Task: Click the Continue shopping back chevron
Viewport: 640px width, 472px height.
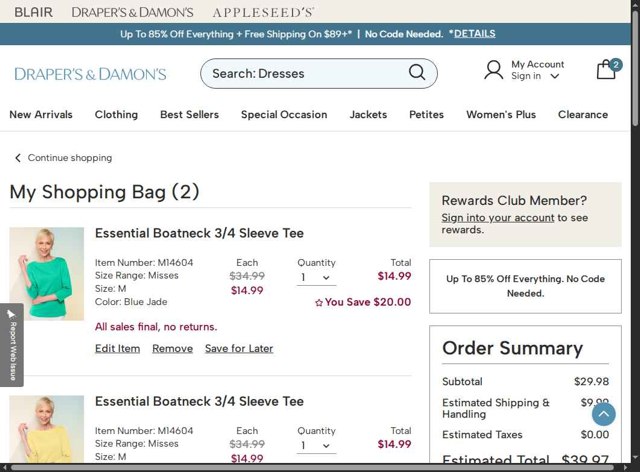Action: [18, 158]
